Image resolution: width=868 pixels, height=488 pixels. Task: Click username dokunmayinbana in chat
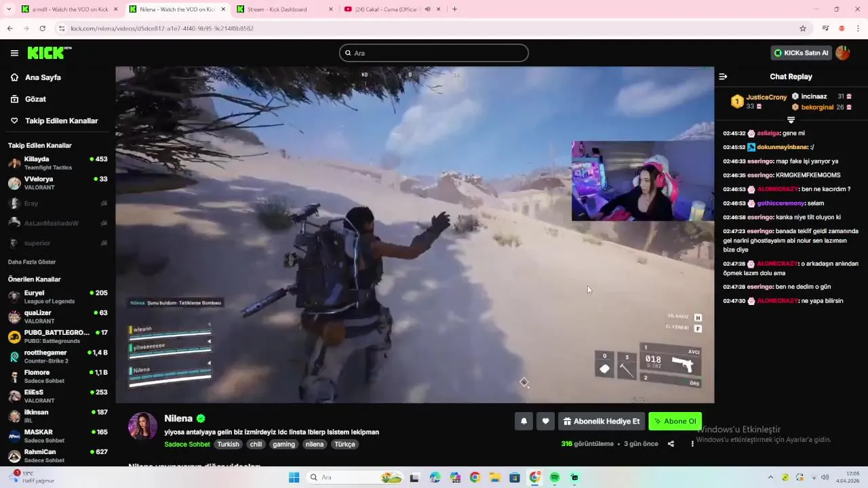783,147
